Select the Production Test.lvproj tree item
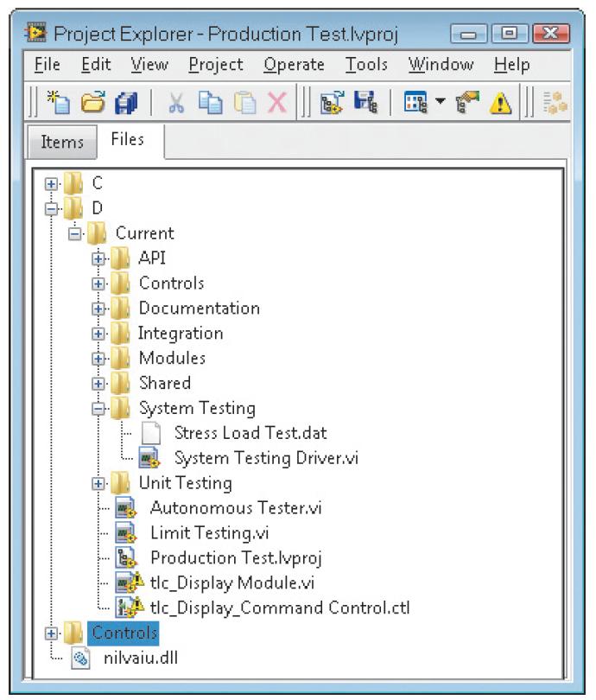 pos(236,558)
